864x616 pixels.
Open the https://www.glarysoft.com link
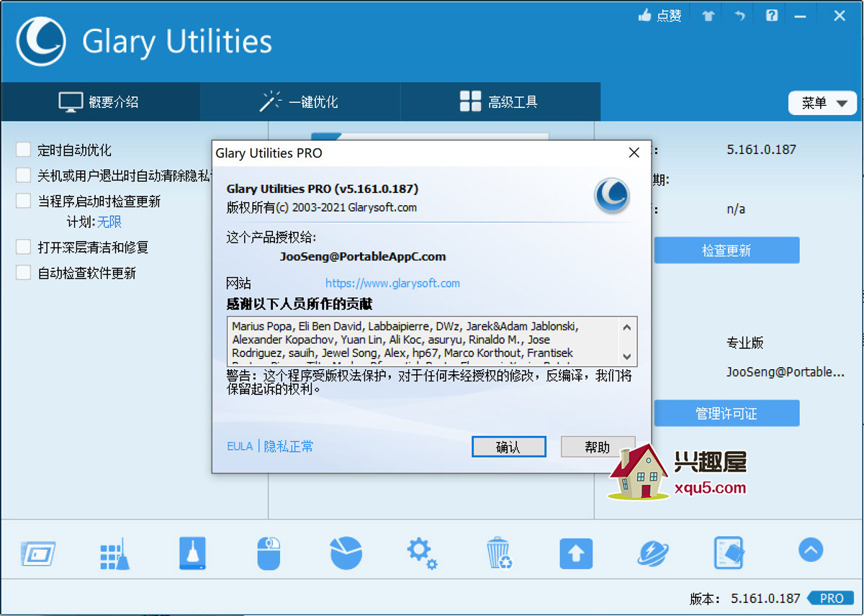(x=392, y=283)
